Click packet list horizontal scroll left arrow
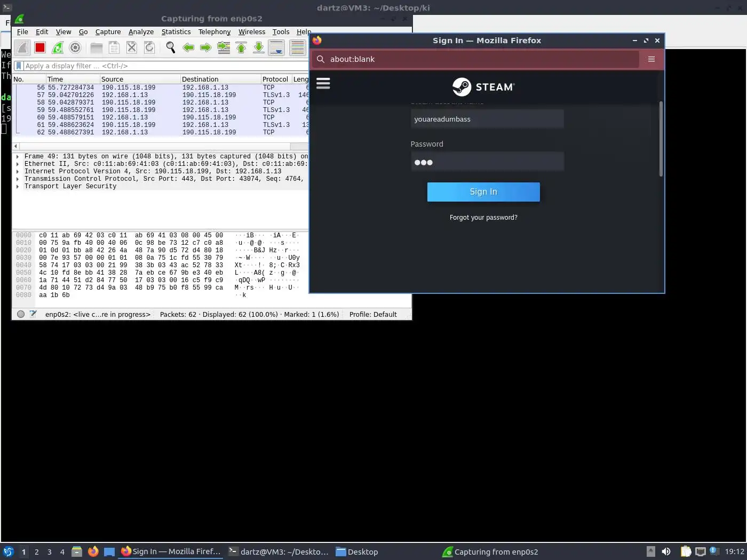The image size is (747, 560). coord(15,146)
